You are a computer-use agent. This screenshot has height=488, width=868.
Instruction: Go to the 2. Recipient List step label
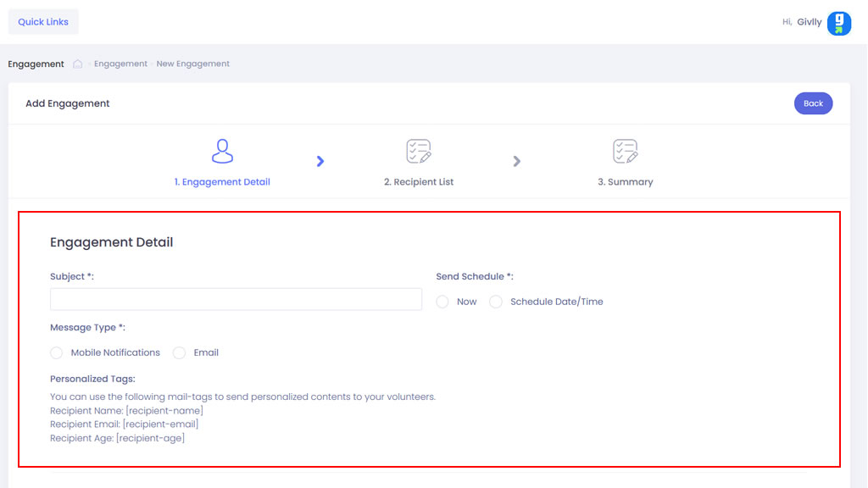click(x=419, y=182)
